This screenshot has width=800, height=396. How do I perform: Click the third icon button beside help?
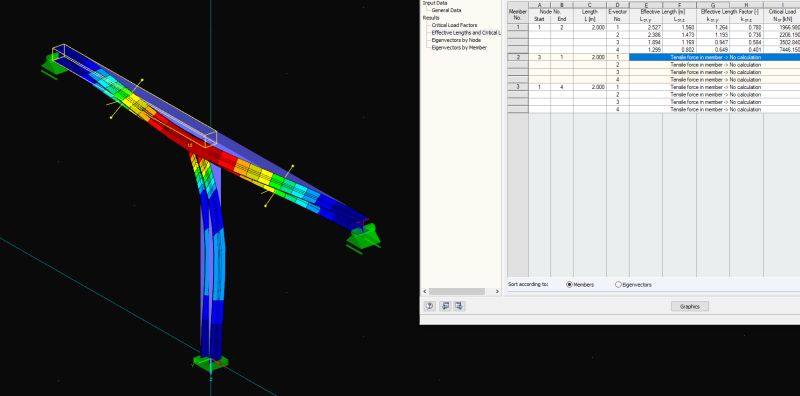pyautogui.click(x=459, y=306)
